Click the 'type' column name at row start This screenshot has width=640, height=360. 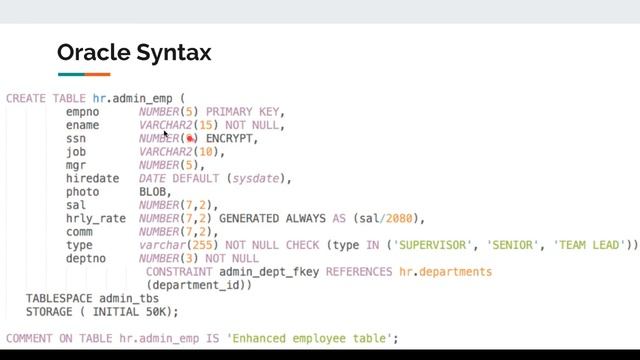tap(79, 245)
